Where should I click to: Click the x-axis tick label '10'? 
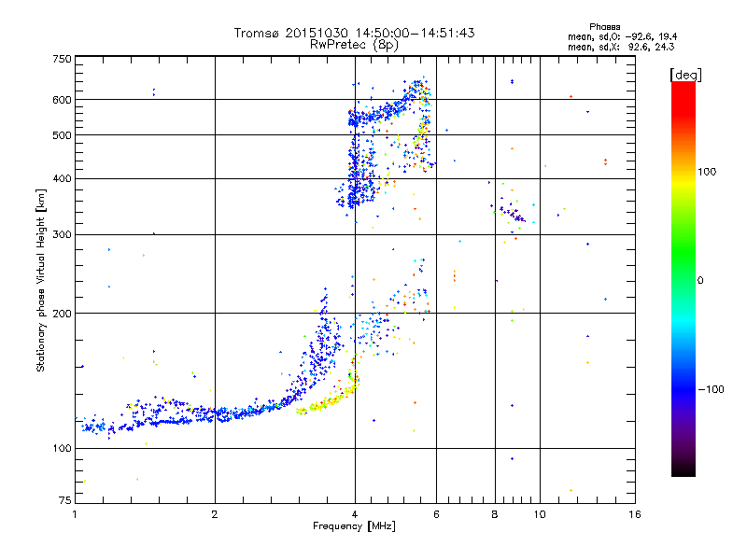point(540,514)
